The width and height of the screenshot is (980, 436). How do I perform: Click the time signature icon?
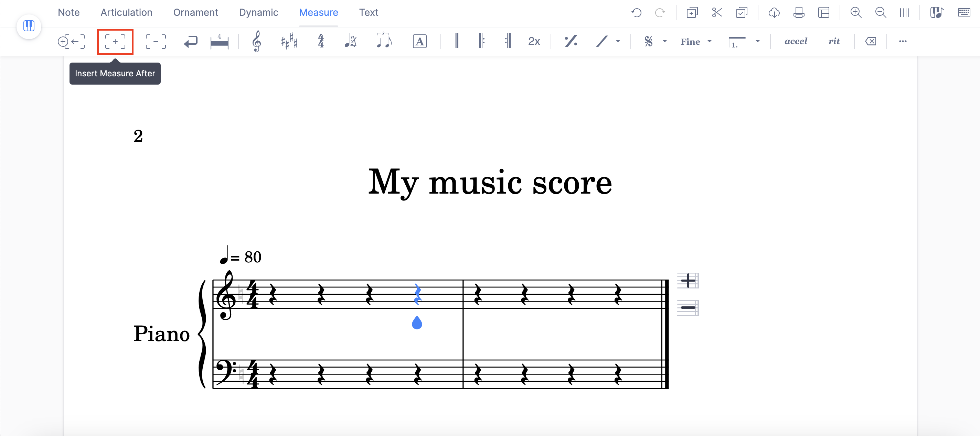pyautogui.click(x=321, y=41)
